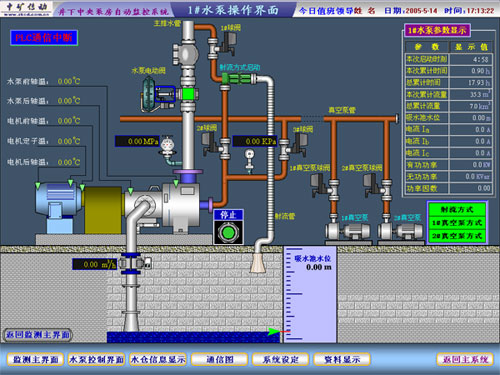Enable the 1# vacuum pump mode

point(457,223)
